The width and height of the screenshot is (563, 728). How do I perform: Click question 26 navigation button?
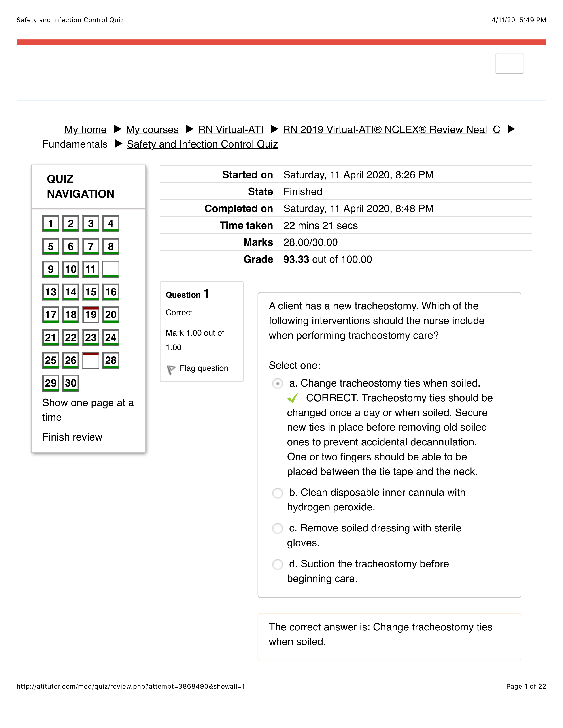click(70, 360)
